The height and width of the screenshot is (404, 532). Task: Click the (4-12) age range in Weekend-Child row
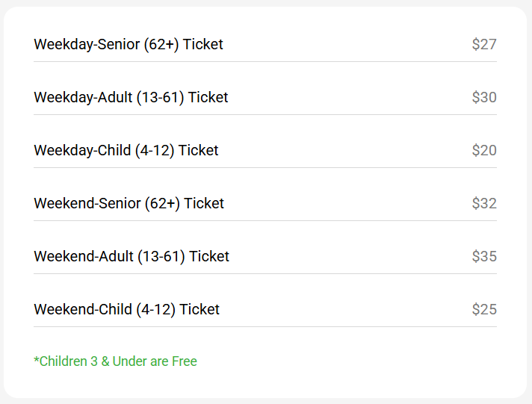point(155,309)
